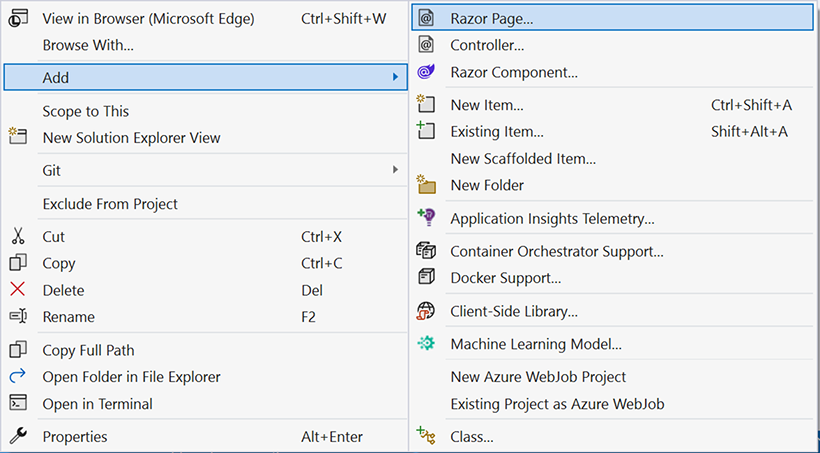Click the Docker Support icon
The image size is (820, 453).
click(426, 277)
